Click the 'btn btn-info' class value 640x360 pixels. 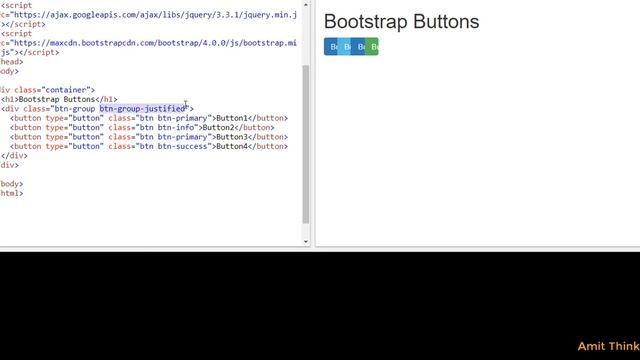tap(167, 127)
